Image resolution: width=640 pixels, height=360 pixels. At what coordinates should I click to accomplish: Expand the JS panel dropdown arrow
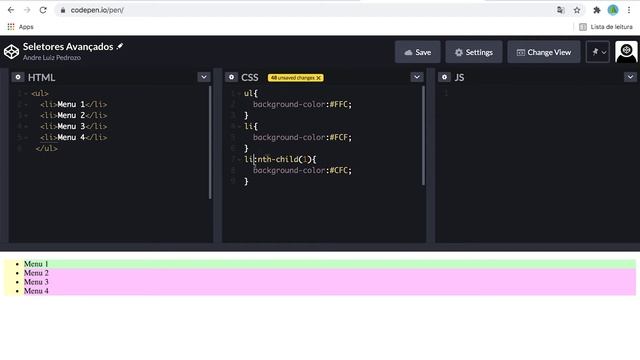coord(630,77)
